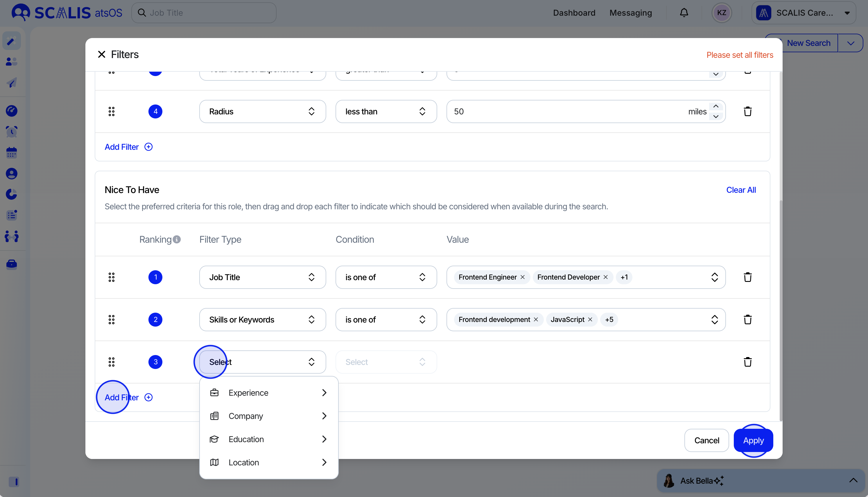Viewport: 868px width, 497px height.
Task: Open the Radius filter type dropdown
Action: tap(262, 111)
